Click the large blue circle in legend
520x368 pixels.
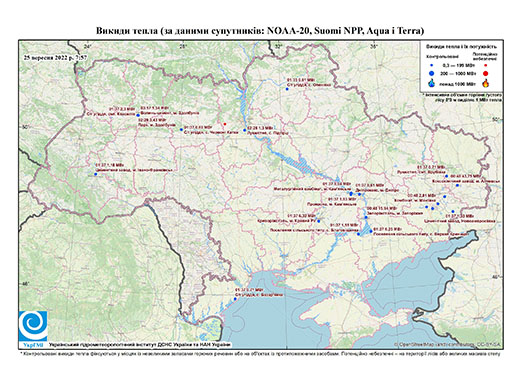pyautogui.click(x=432, y=73)
